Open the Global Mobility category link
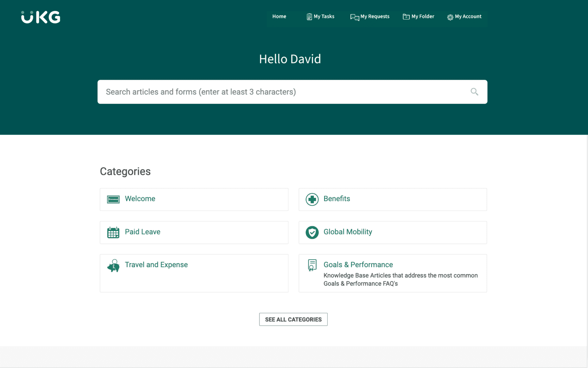588x368 pixels. click(x=347, y=232)
